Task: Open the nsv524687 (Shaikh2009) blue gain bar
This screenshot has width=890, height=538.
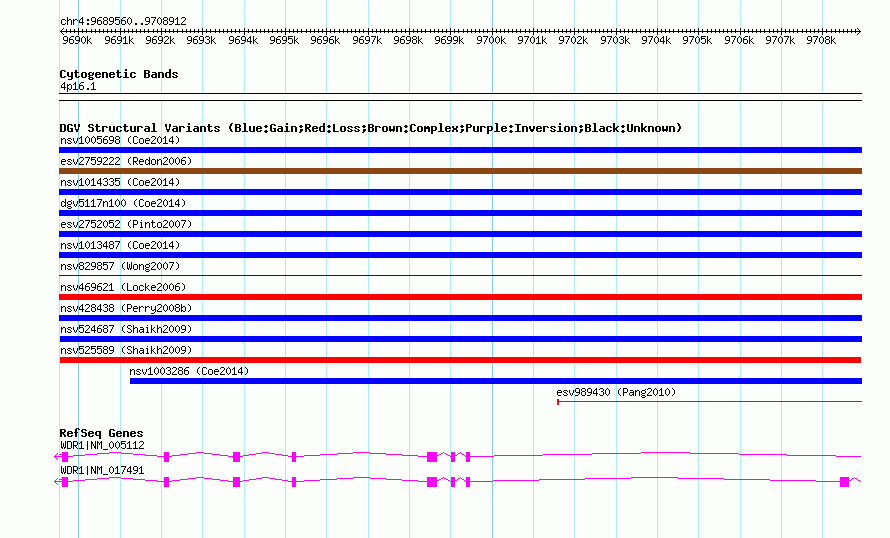Action: coord(460,339)
